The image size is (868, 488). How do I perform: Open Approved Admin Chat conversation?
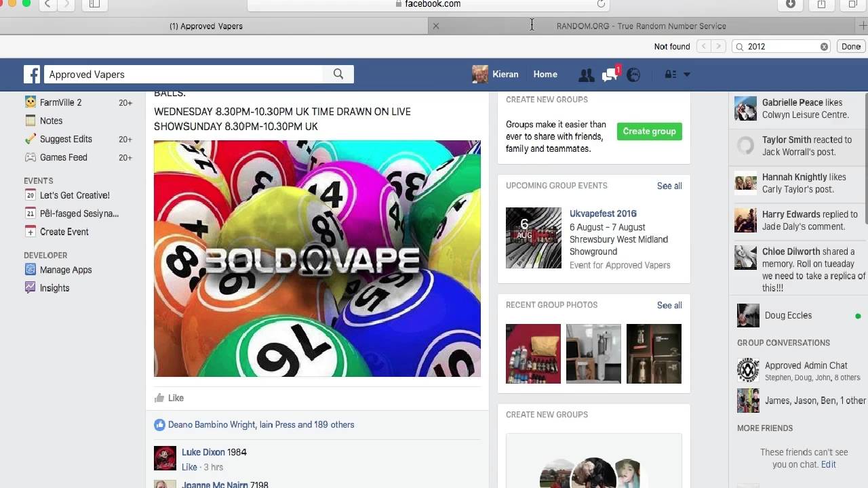[x=798, y=371]
